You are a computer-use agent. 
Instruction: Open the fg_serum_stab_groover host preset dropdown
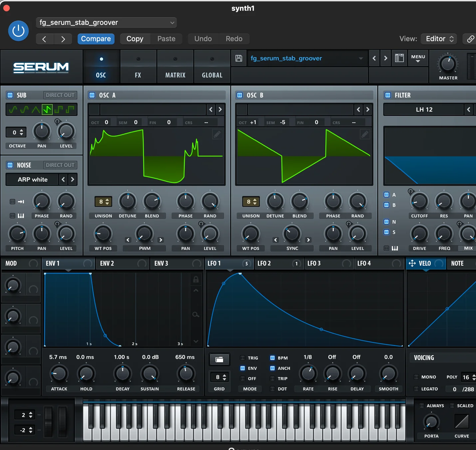click(x=106, y=23)
